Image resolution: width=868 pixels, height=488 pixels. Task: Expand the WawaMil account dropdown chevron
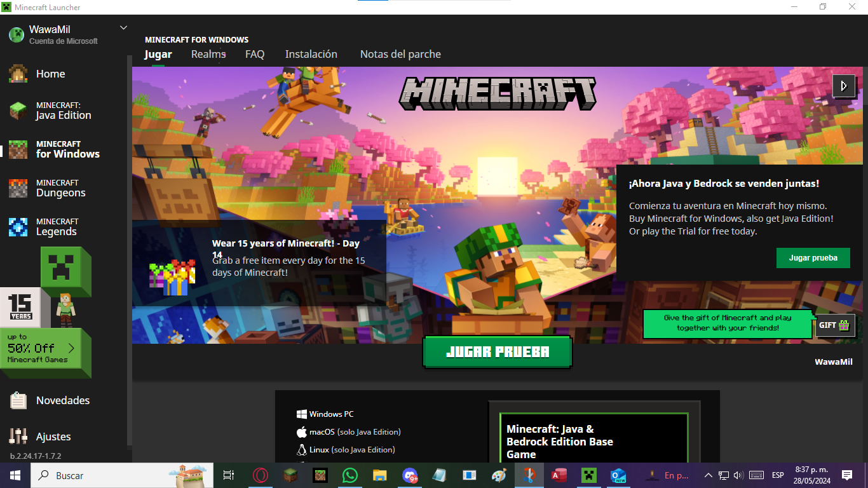123,28
